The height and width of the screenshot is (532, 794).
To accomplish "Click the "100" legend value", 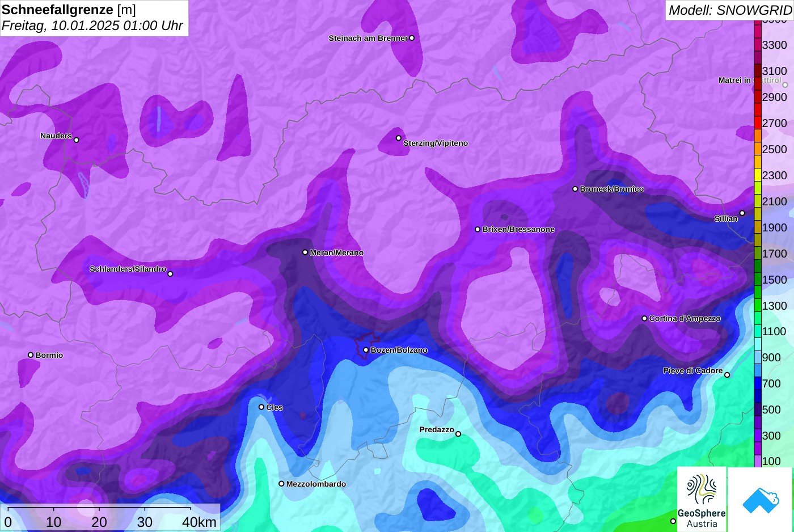I will click(x=772, y=461).
